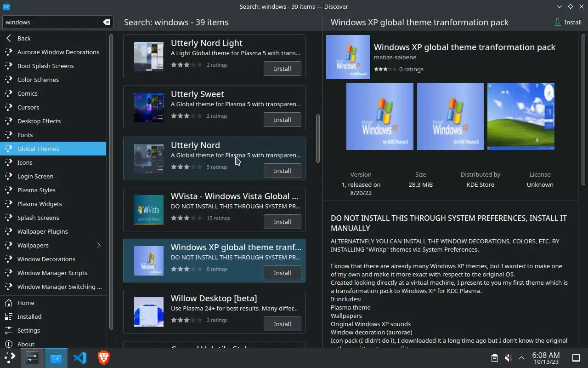Install the Willow Desktop beta theme
Viewport: 588px width, 368px height.
click(283, 324)
